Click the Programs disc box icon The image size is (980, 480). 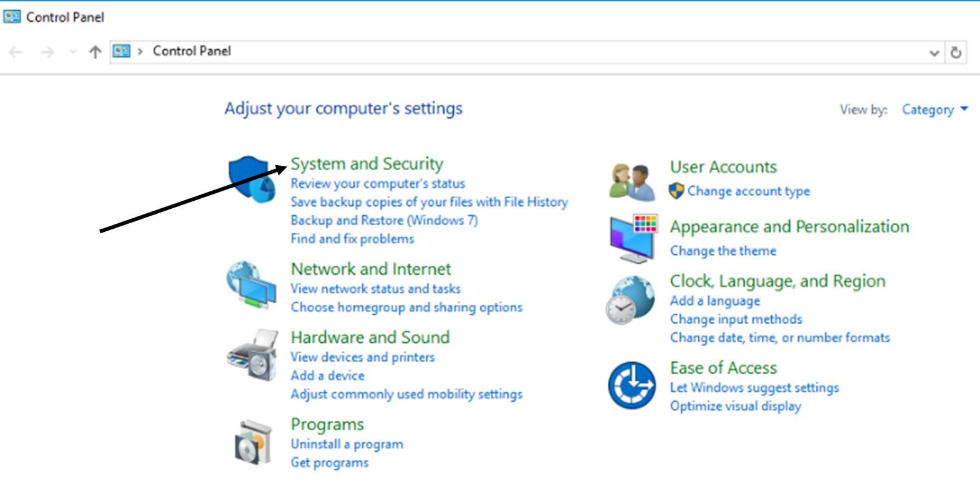pyautogui.click(x=253, y=443)
